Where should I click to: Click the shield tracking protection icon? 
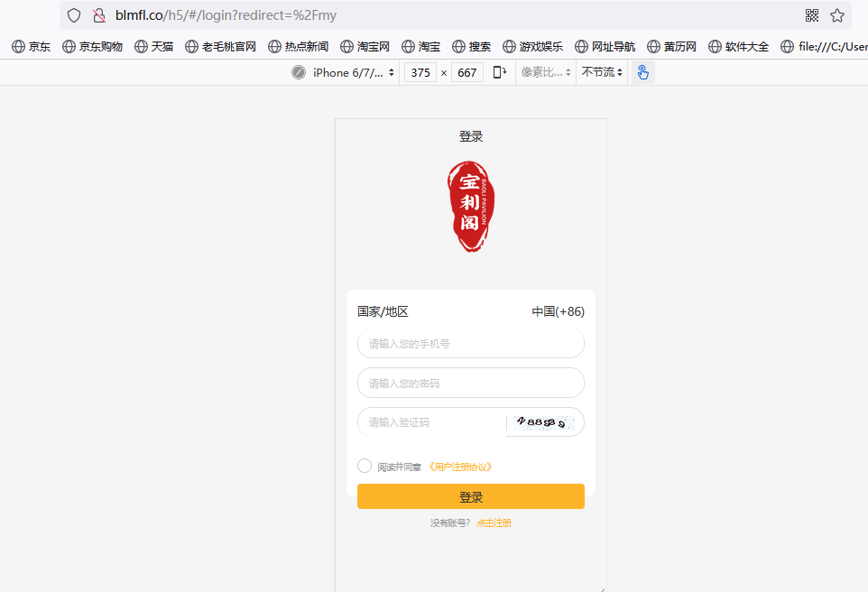74,15
